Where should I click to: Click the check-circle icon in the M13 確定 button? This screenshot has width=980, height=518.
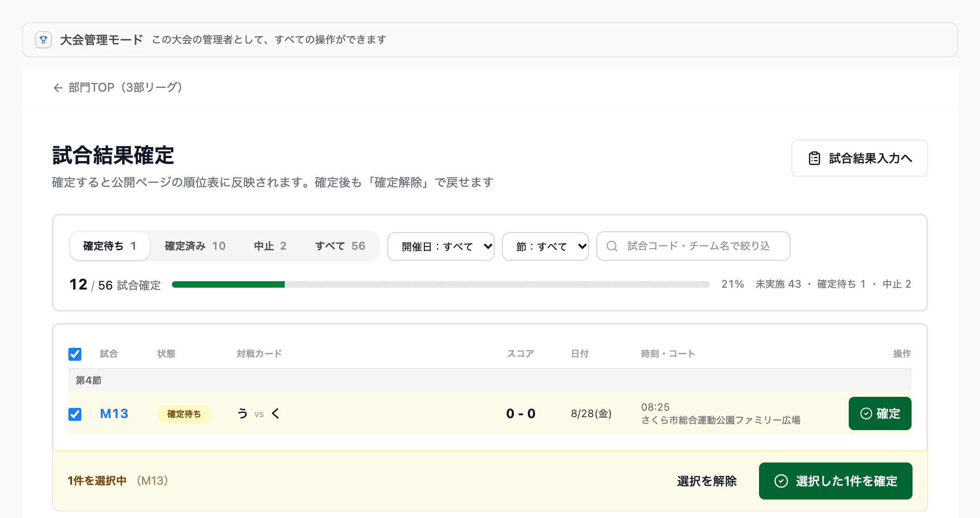[866, 413]
